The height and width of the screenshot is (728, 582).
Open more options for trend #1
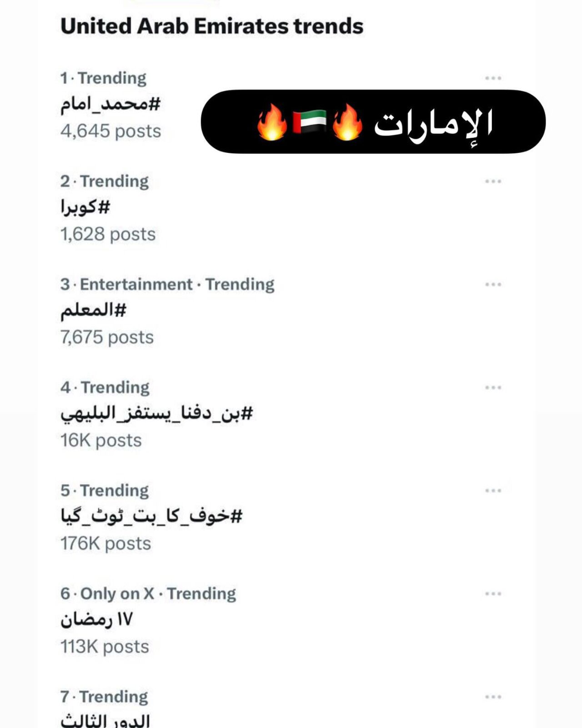[x=493, y=78]
